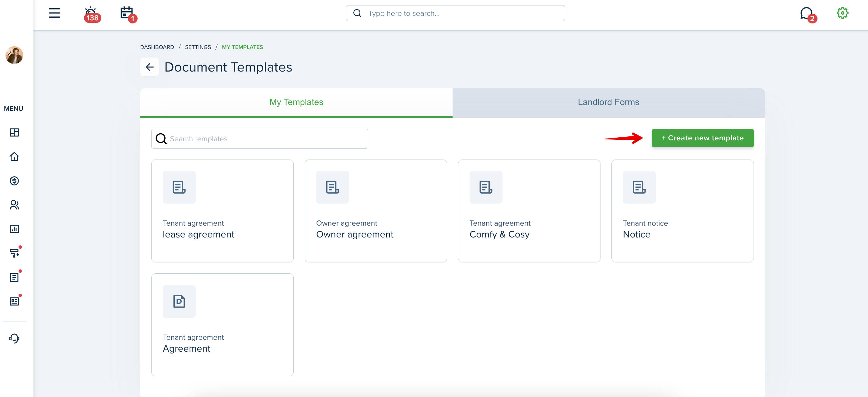Open the hamburger menu icon

[x=54, y=13]
